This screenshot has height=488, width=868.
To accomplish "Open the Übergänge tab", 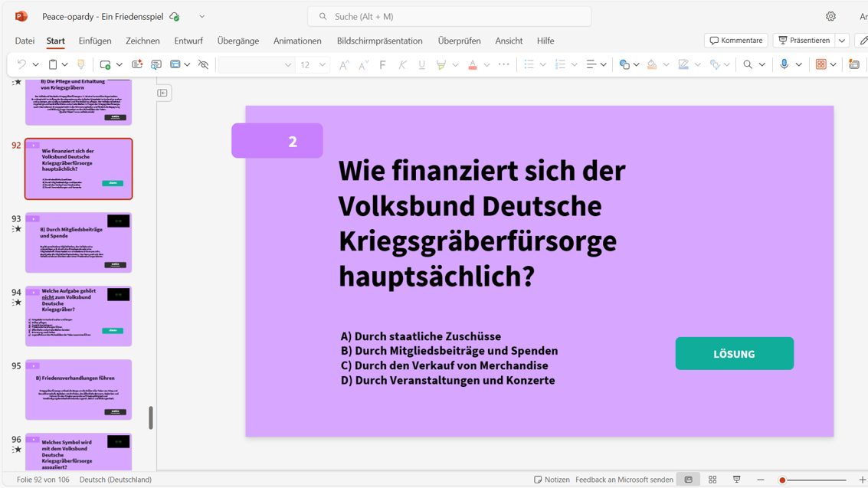I will point(237,41).
